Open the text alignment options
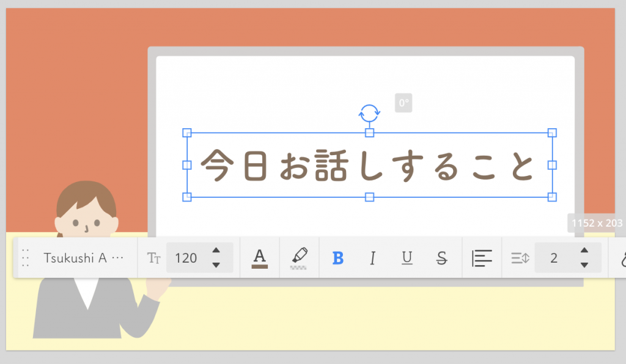626x364 pixels. click(482, 258)
